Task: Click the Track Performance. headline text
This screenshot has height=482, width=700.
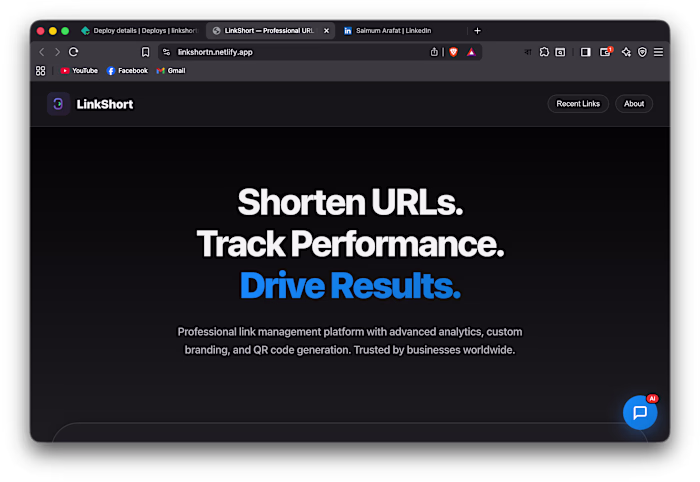Action: pos(350,244)
